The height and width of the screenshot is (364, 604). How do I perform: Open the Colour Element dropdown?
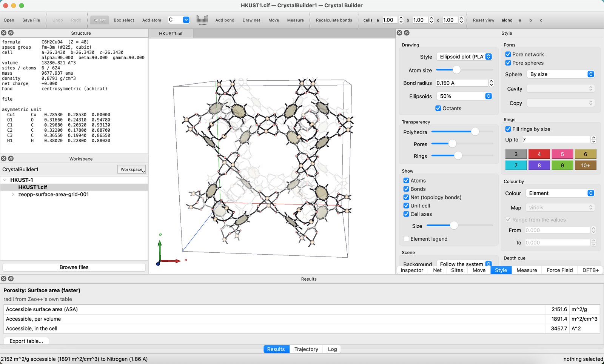click(560, 193)
